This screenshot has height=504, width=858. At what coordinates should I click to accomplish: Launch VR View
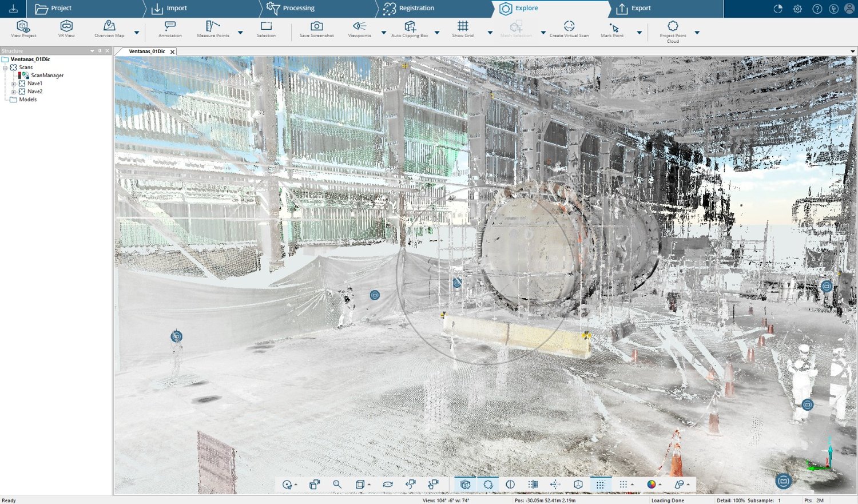pos(66,29)
